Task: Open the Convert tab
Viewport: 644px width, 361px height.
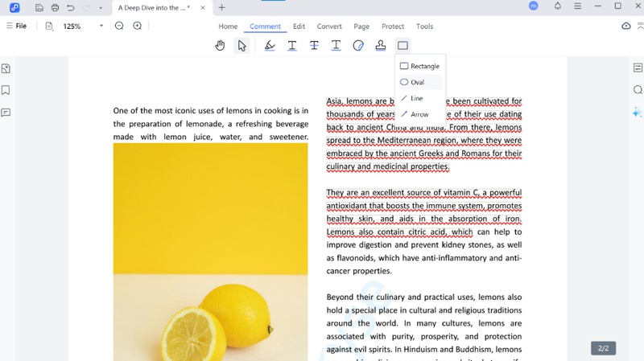Action: point(329,27)
